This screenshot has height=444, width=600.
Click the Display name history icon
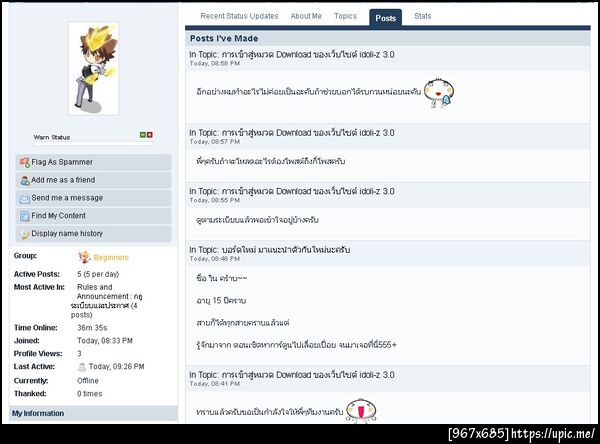[24, 234]
